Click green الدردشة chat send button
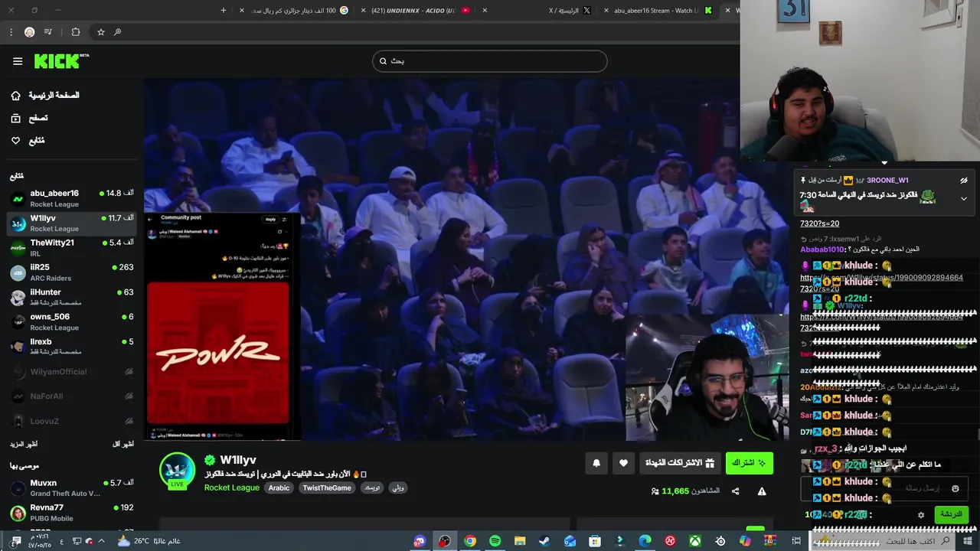Screen dimensions: 980x551 tap(951, 514)
